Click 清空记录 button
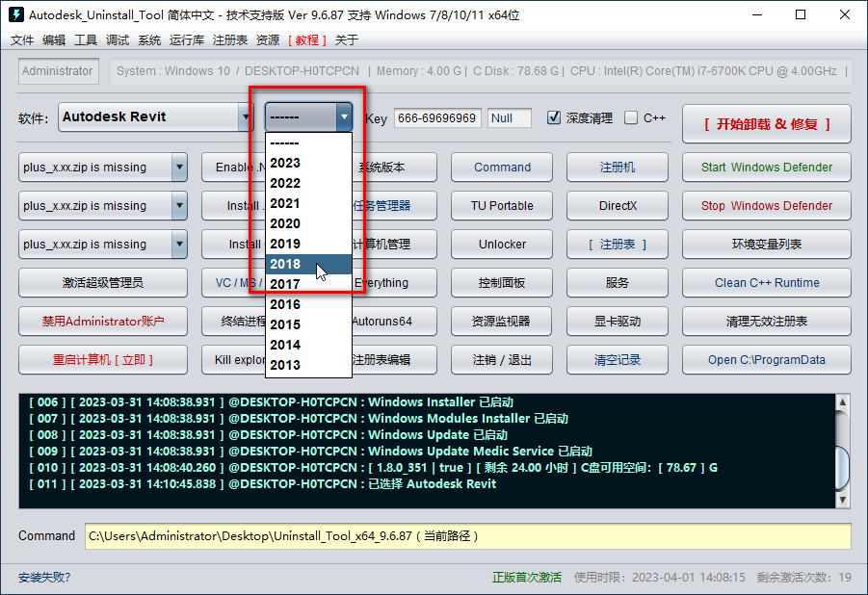Screen dimensions: 868x595 pos(618,359)
